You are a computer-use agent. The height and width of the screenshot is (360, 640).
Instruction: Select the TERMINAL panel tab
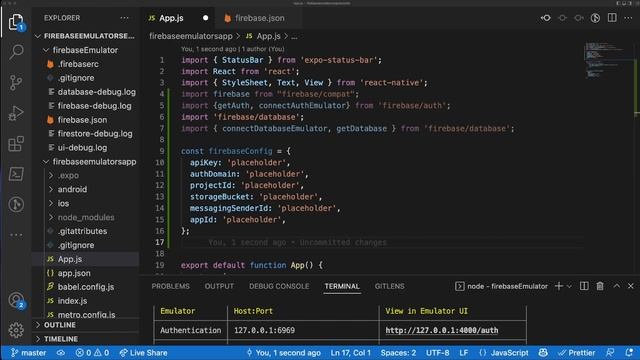(342, 286)
